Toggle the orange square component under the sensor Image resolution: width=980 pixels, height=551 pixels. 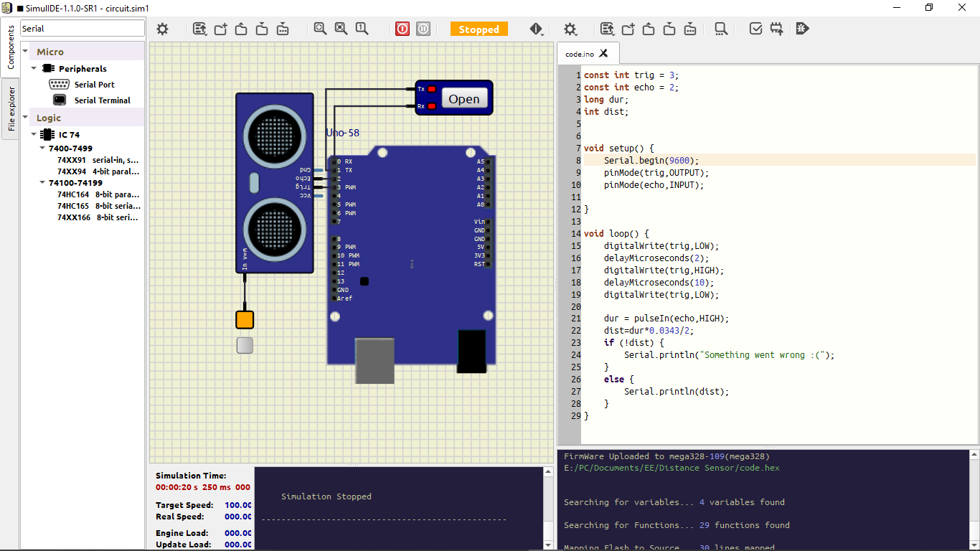coord(245,320)
